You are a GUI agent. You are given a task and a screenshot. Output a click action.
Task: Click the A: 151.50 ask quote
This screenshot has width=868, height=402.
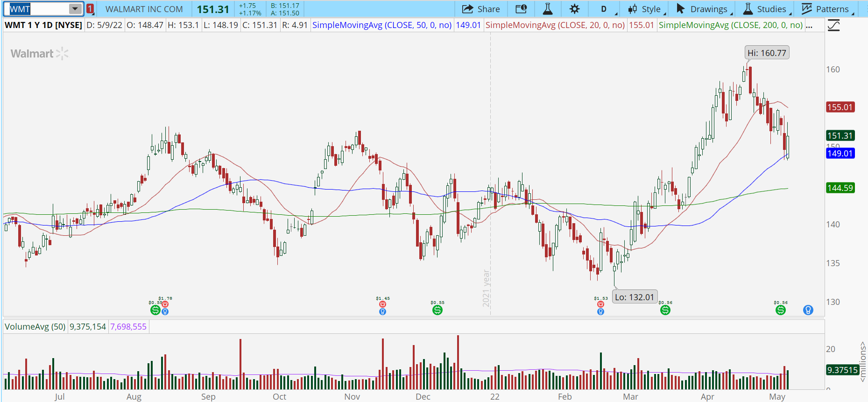[285, 13]
